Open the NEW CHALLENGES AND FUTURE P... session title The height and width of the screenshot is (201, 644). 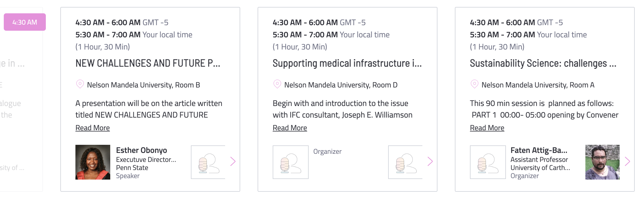[x=148, y=63]
